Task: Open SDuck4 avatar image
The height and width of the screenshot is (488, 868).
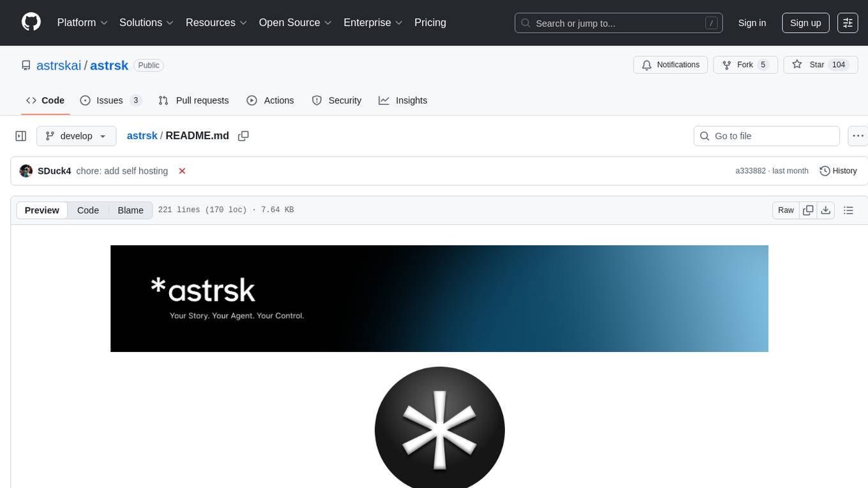Action: [x=26, y=171]
